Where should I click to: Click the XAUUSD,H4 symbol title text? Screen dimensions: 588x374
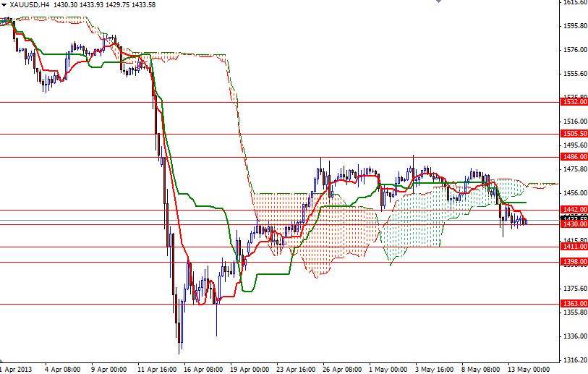click(29, 4)
